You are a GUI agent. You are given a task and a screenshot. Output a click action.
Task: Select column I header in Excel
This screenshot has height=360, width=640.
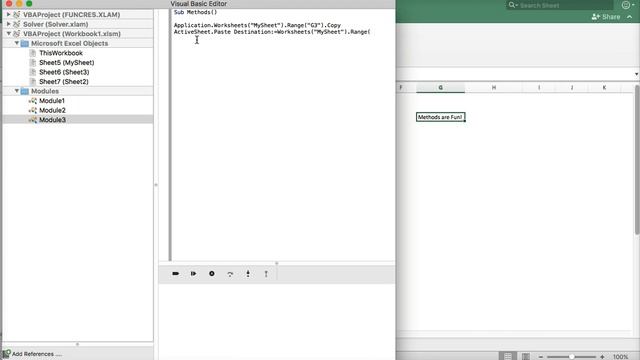click(x=539, y=88)
